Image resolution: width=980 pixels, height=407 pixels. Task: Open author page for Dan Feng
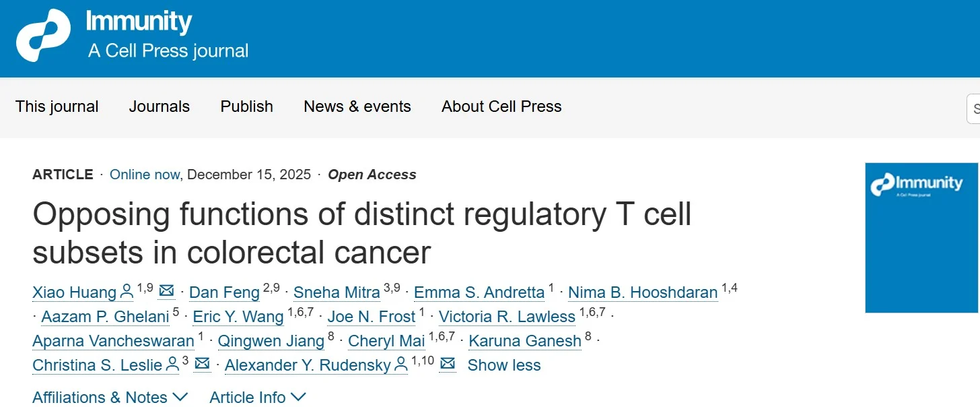point(224,292)
